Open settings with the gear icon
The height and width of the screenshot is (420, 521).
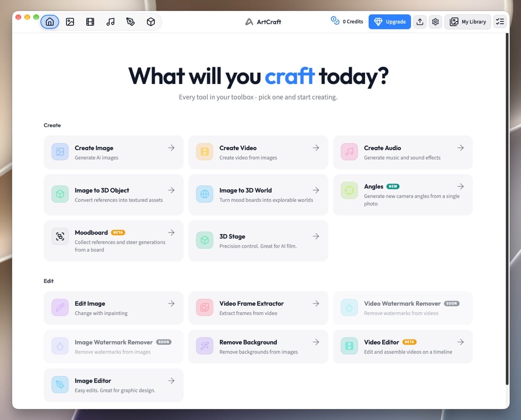click(x=436, y=22)
